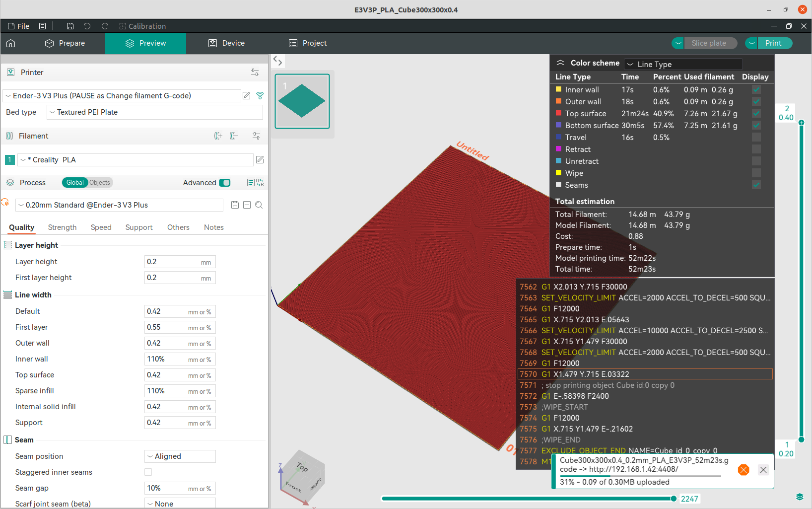Open the Line Type color scheme dropdown

(x=683, y=64)
